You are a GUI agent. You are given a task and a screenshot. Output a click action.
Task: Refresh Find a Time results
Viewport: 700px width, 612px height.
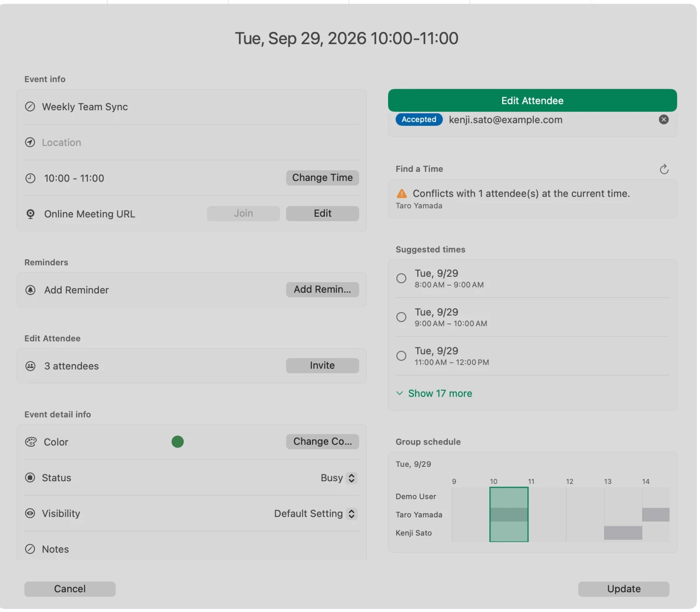pos(664,169)
